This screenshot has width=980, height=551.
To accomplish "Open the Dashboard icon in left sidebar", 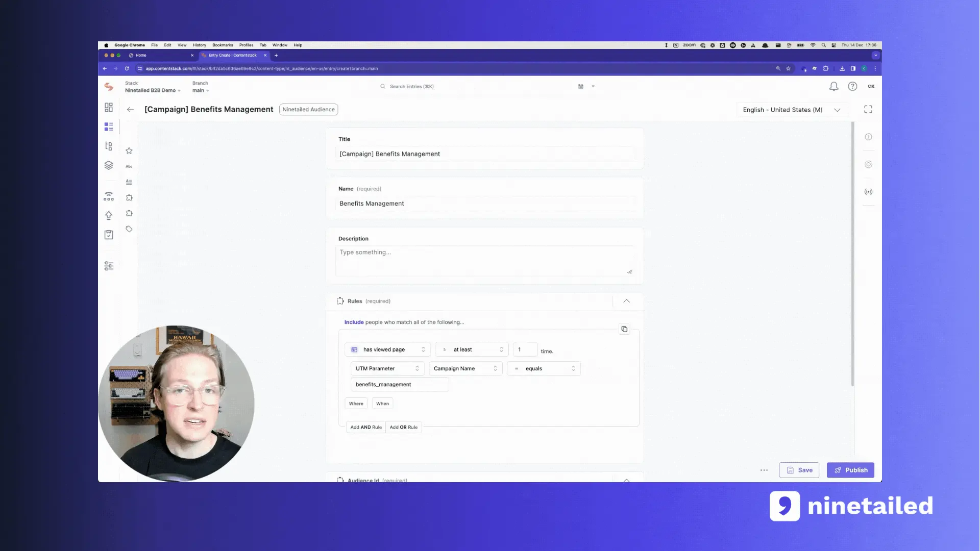I will point(109,107).
